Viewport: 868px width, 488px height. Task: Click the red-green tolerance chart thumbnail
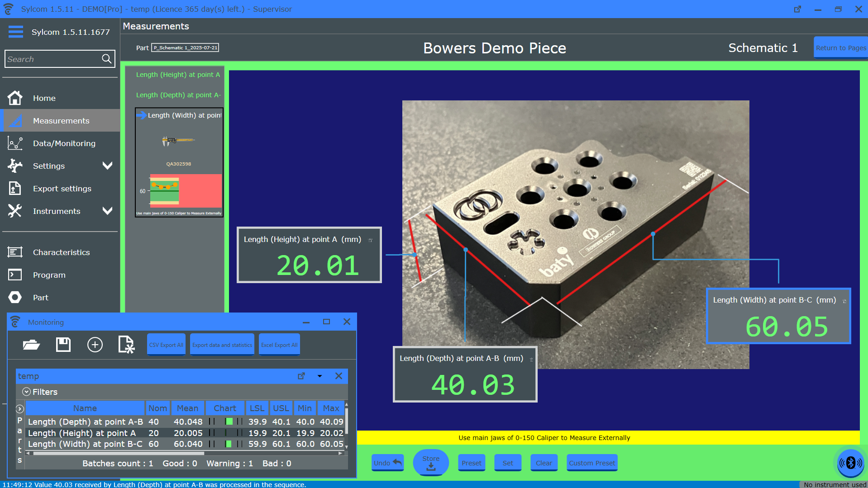click(x=186, y=190)
